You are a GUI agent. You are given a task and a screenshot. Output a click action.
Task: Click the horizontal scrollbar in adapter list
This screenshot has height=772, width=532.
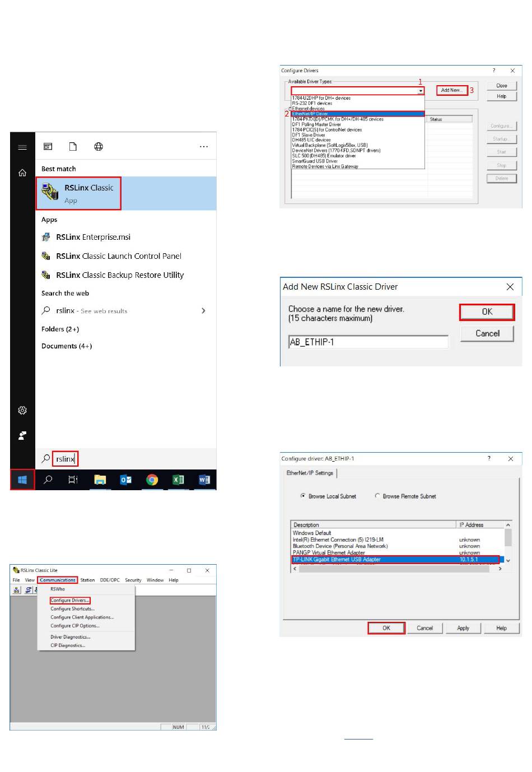(398, 569)
